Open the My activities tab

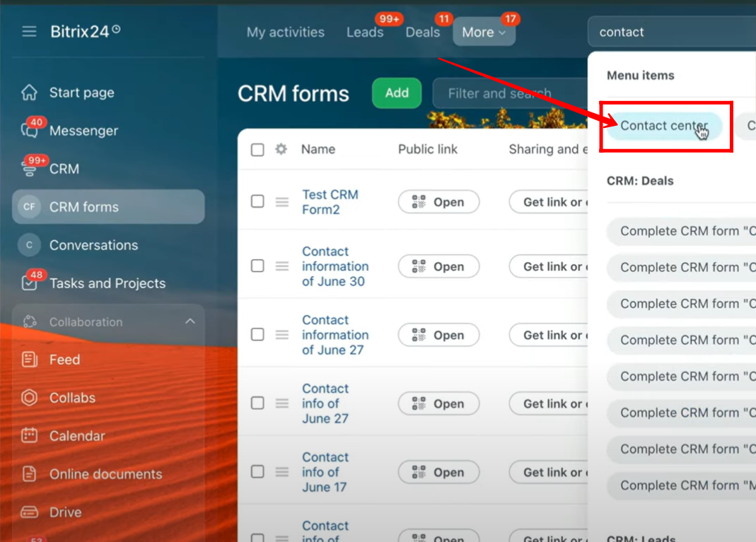(x=286, y=33)
